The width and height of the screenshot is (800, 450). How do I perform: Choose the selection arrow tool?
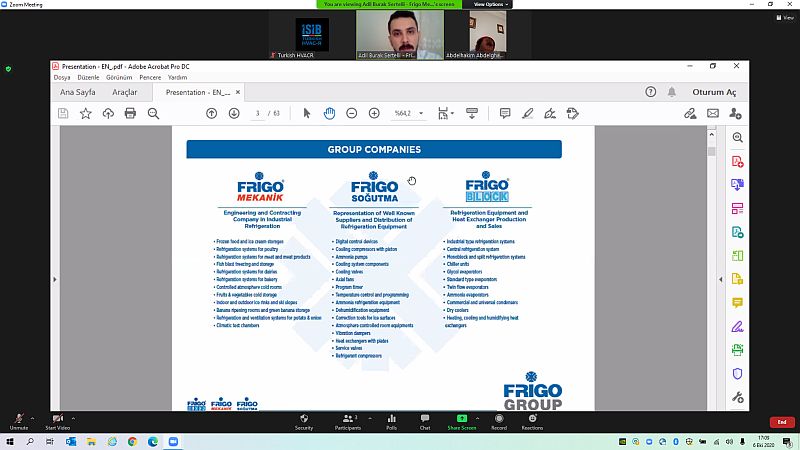307,113
